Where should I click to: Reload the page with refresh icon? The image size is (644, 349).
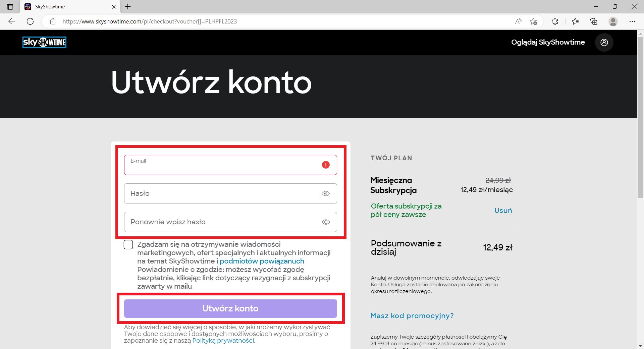point(30,21)
